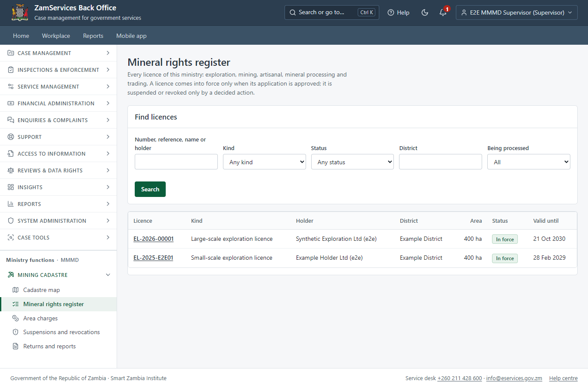Click the Reviews & Data Rights scales icon
Viewport: 588px width, 387px height.
coord(11,170)
